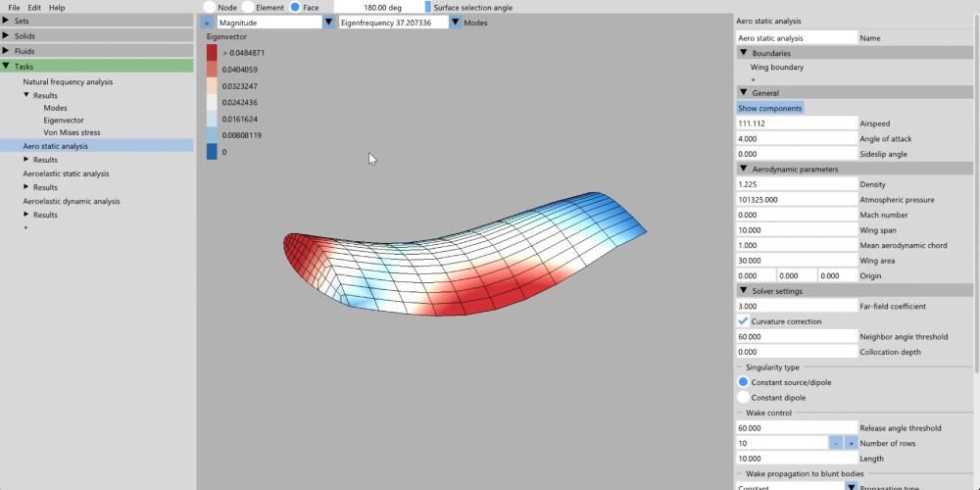Image resolution: width=980 pixels, height=490 pixels.
Task: Expand Results under Aeroelastic dynamic analysis
Action: pyautogui.click(x=26, y=215)
